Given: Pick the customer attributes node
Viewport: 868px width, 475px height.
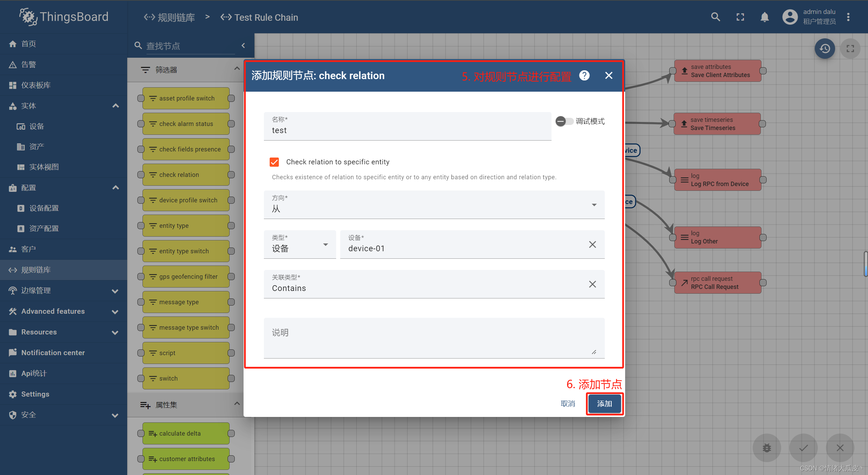Looking at the screenshot, I should coord(186,459).
